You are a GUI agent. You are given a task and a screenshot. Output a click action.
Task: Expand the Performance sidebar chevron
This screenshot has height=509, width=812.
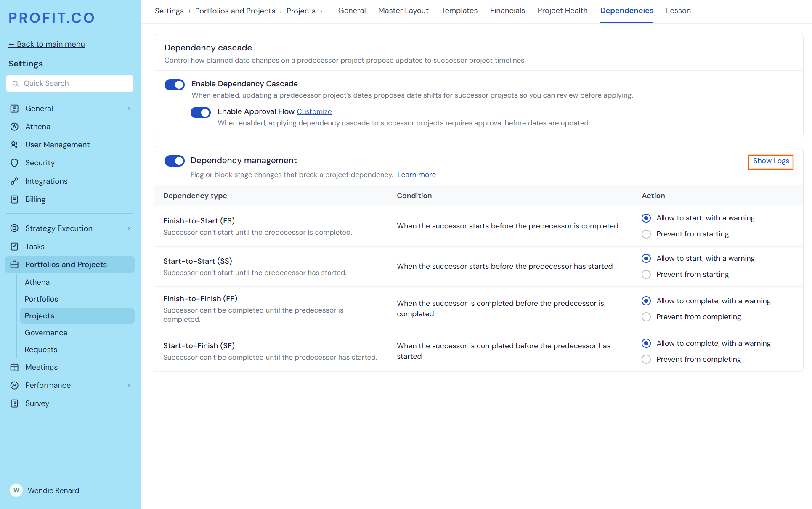pyautogui.click(x=129, y=385)
